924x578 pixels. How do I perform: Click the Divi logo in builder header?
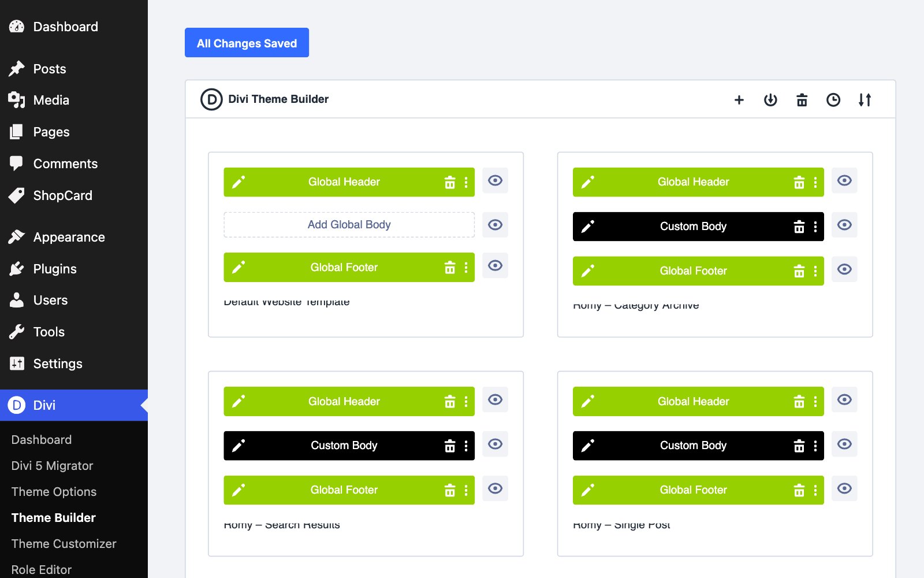point(211,99)
